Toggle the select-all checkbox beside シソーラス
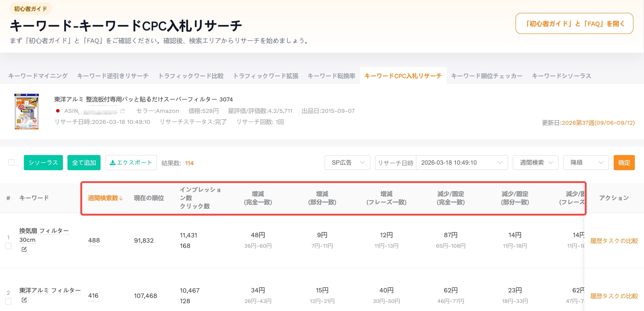The height and width of the screenshot is (311, 644). (11, 162)
